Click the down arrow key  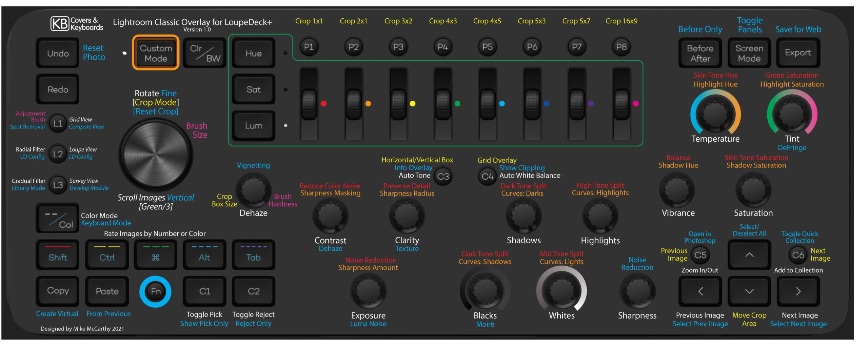pos(749,291)
